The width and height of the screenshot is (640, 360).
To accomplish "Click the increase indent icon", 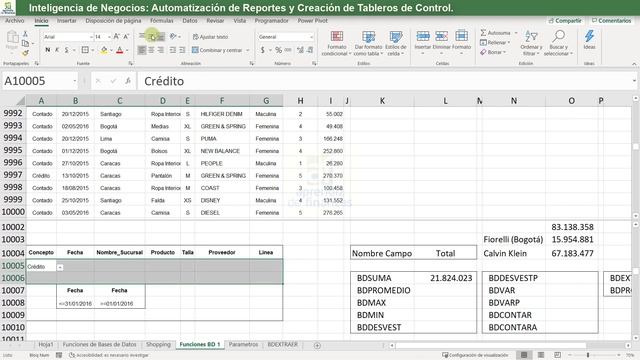I will tap(182, 50).
